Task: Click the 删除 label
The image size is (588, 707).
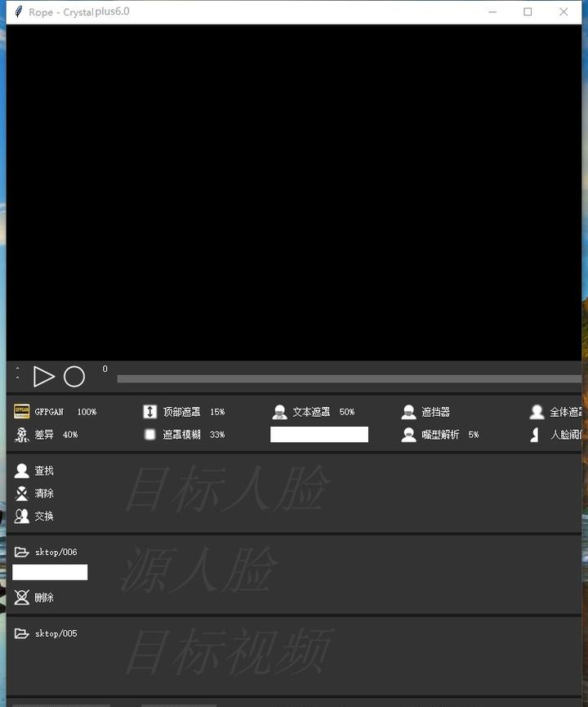Action: click(44, 597)
